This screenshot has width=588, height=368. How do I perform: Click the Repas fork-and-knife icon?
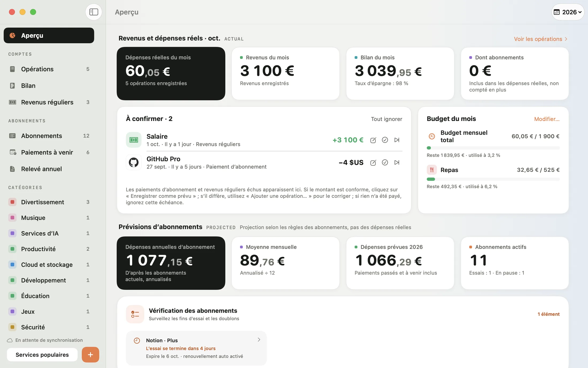[x=432, y=170]
